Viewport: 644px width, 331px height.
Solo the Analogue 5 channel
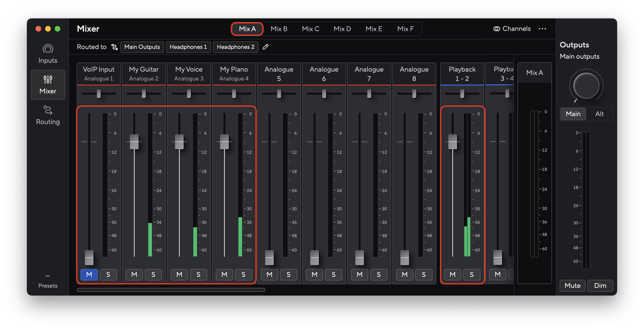tap(288, 274)
